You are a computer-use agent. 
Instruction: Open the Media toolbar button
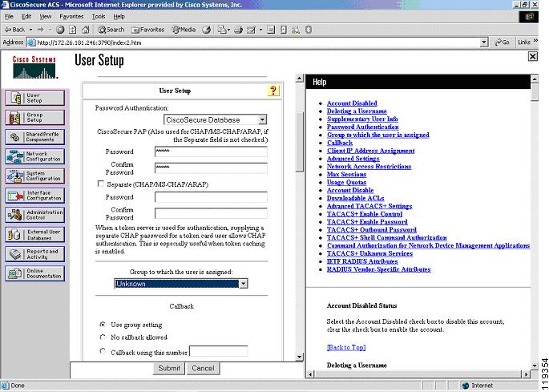tap(184, 30)
